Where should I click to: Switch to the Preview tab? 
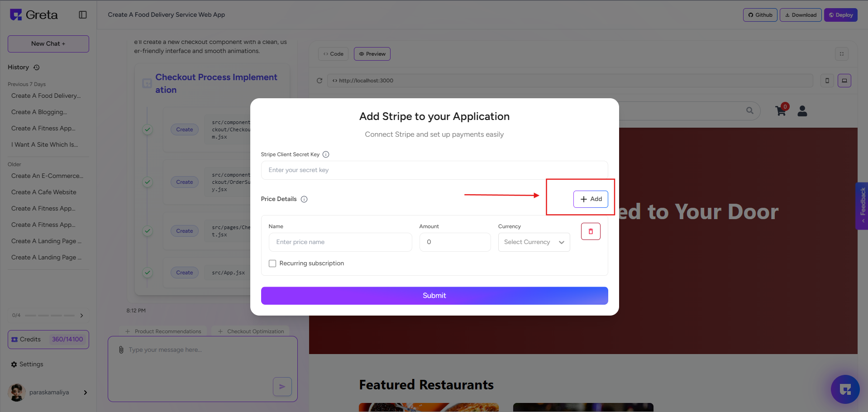pyautogui.click(x=372, y=54)
